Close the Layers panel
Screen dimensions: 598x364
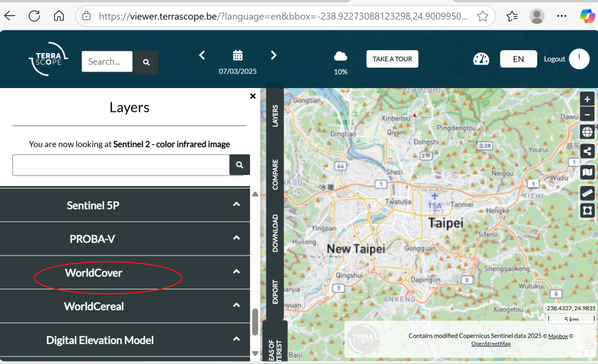click(x=252, y=96)
